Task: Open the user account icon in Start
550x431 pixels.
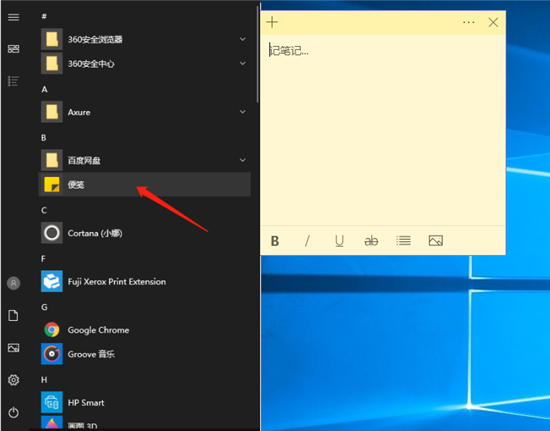Action: tap(14, 283)
